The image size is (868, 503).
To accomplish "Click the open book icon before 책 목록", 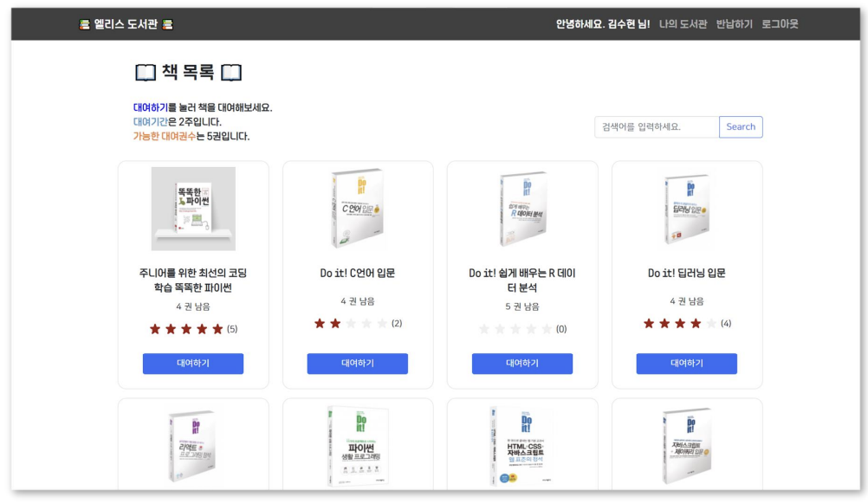I will 146,73.
